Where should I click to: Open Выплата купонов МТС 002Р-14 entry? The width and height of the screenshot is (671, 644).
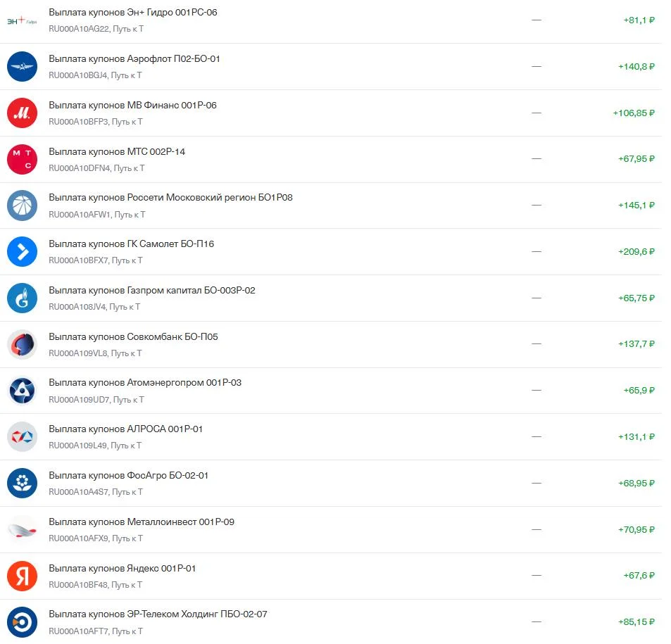pyautogui.click(x=117, y=151)
